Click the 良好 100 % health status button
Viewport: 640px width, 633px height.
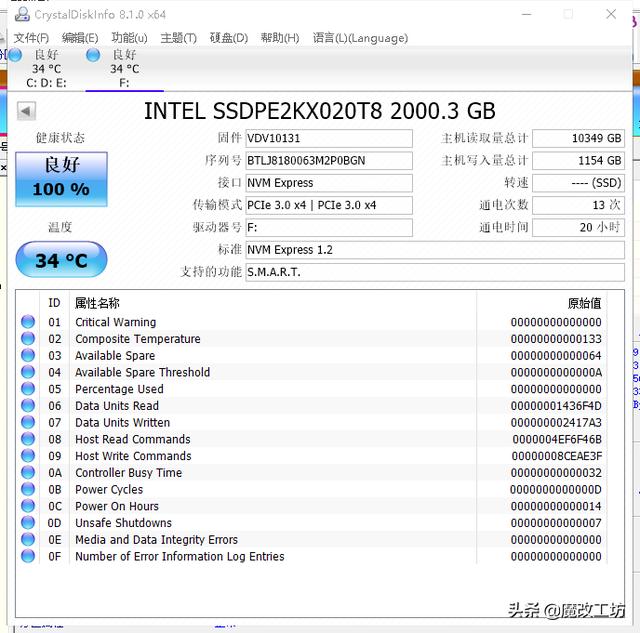(61, 179)
